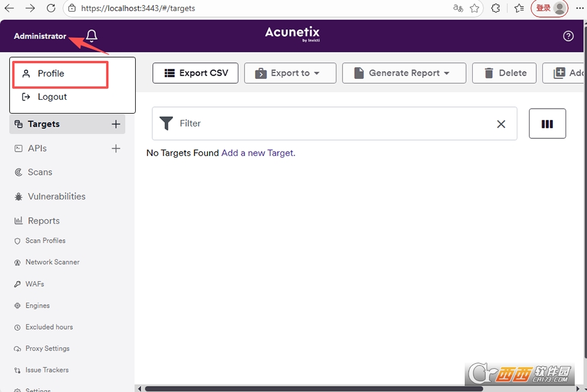The height and width of the screenshot is (392, 587).
Task: Open the browser extensions puzzle icon
Action: 496,8
